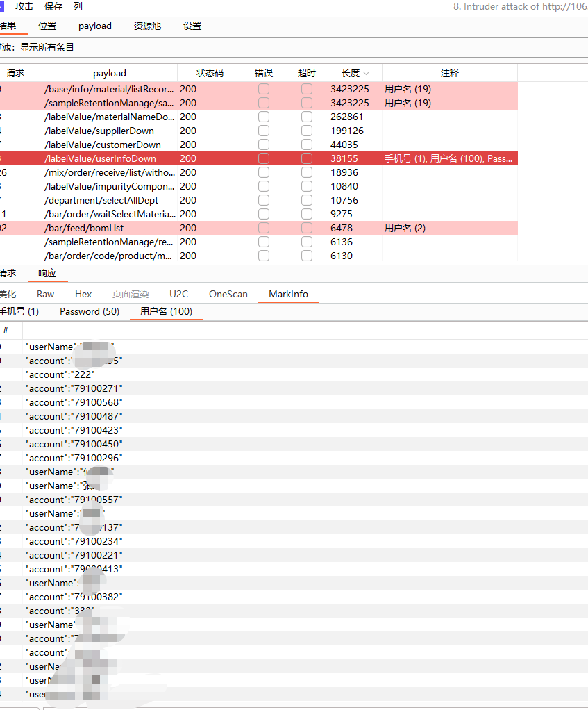The height and width of the screenshot is (710, 588).
Task: Switch to the 设置 tab
Action: pyautogui.click(x=192, y=26)
